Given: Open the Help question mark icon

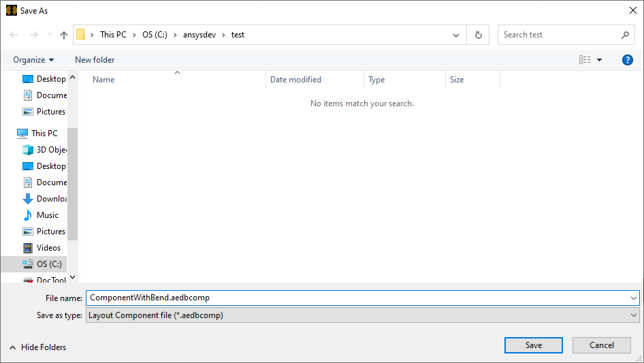Looking at the screenshot, I should (x=628, y=60).
